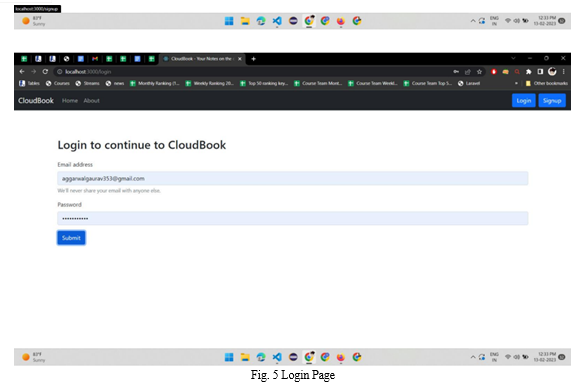Open the Extensions puzzle piece menu
This screenshot has width=588, height=388.
(528, 72)
